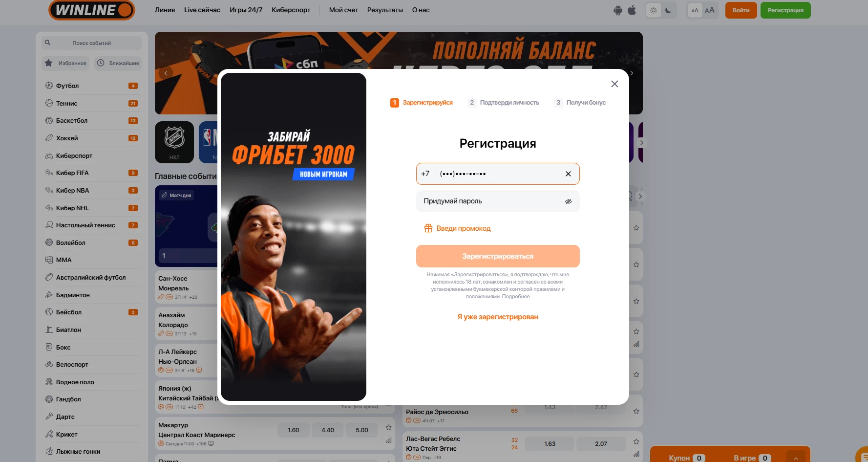Click the Apple app icon
868x462 pixels.
click(x=632, y=10)
